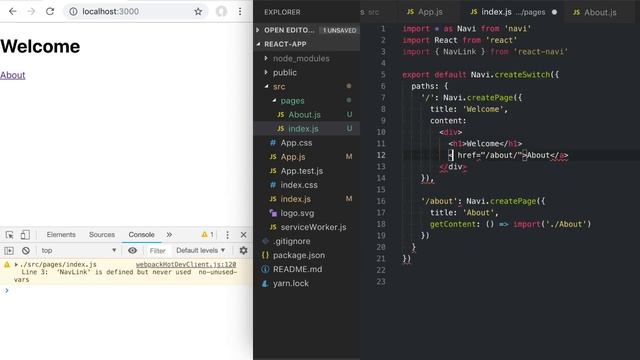Open the webpackHotDevClient.js:120 source link
This screenshot has width=640, height=360.
click(186, 264)
